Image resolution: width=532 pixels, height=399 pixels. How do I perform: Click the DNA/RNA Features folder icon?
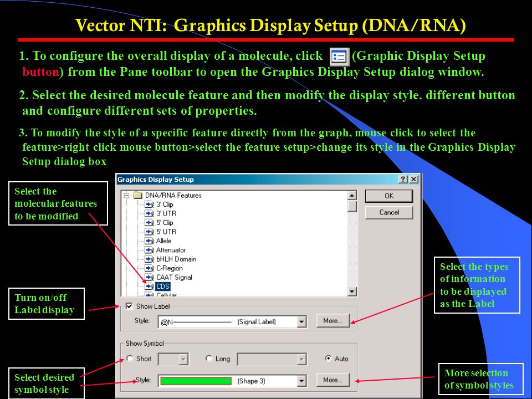coord(138,195)
